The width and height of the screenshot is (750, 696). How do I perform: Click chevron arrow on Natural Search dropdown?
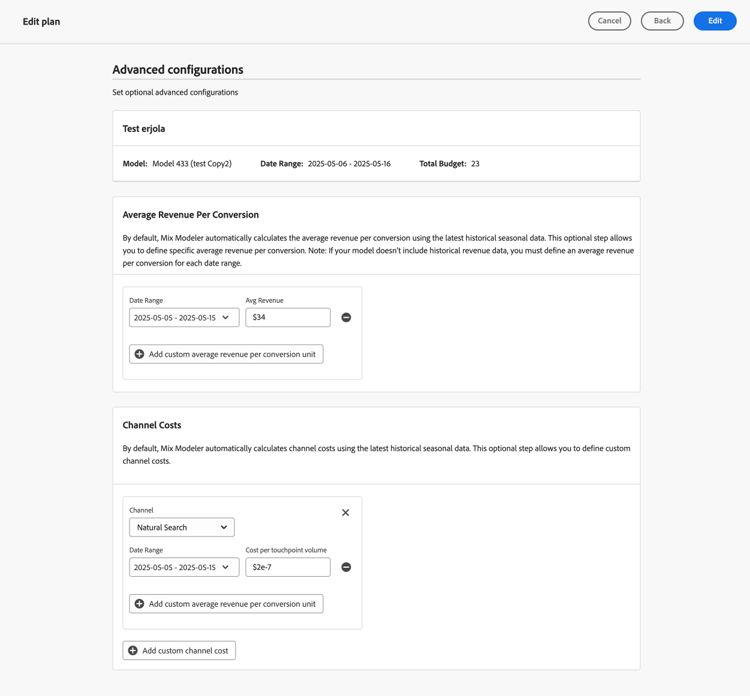pyautogui.click(x=223, y=528)
